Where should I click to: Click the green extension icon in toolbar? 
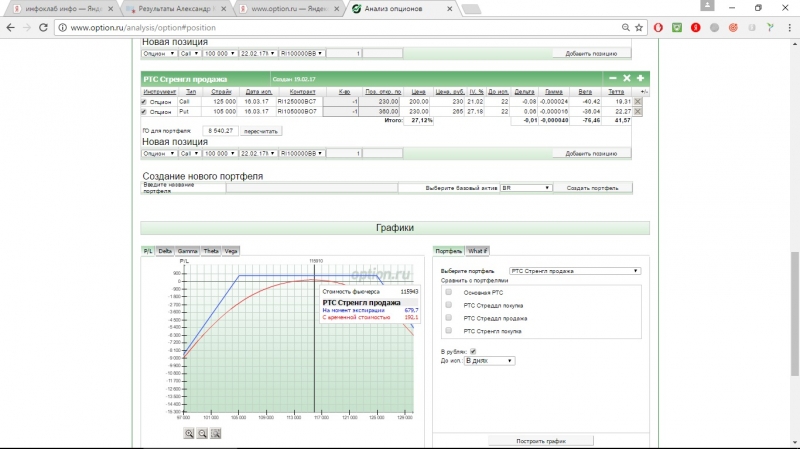tap(677, 28)
